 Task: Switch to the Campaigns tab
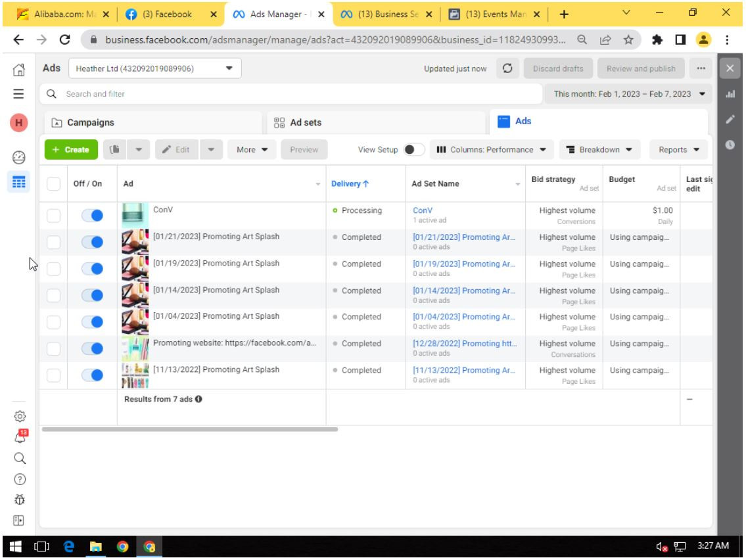[153, 122]
